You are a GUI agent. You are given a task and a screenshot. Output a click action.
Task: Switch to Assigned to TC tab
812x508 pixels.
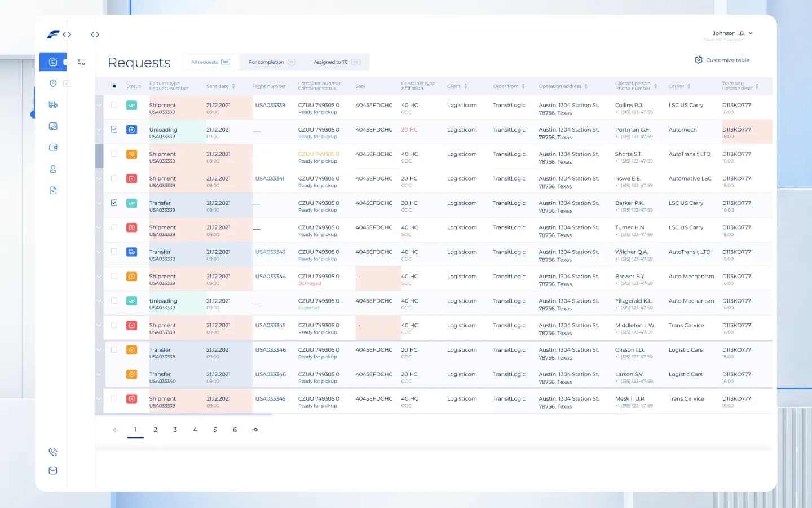337,62
